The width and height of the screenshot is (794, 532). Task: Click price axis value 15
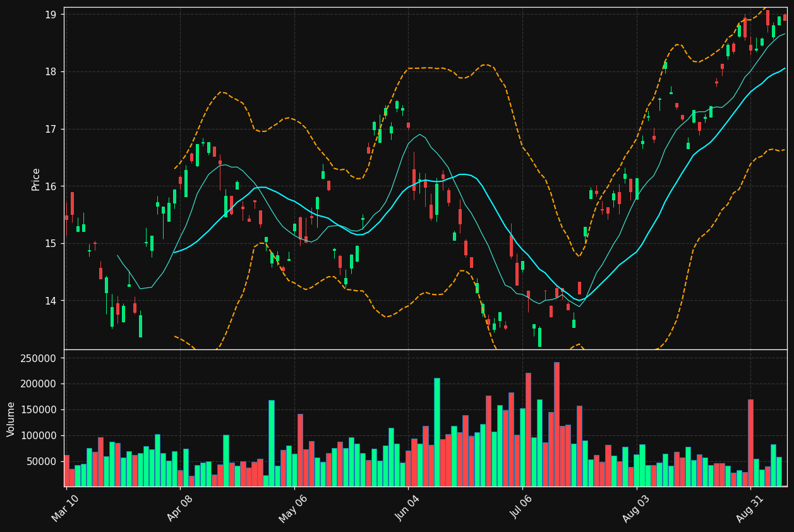click(51, 243)
